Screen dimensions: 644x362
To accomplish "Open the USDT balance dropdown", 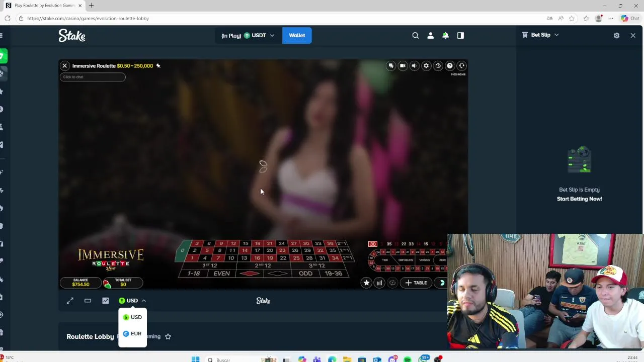I will coord(248,36).
